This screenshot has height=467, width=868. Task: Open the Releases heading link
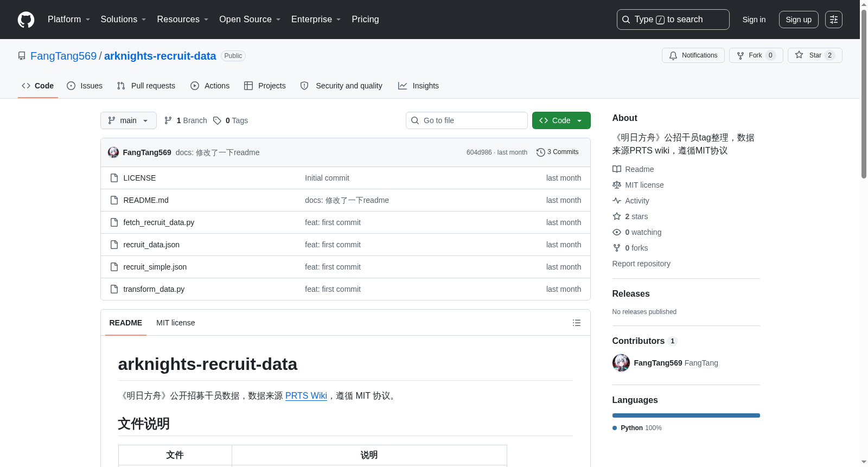click(x=631, y=294)
